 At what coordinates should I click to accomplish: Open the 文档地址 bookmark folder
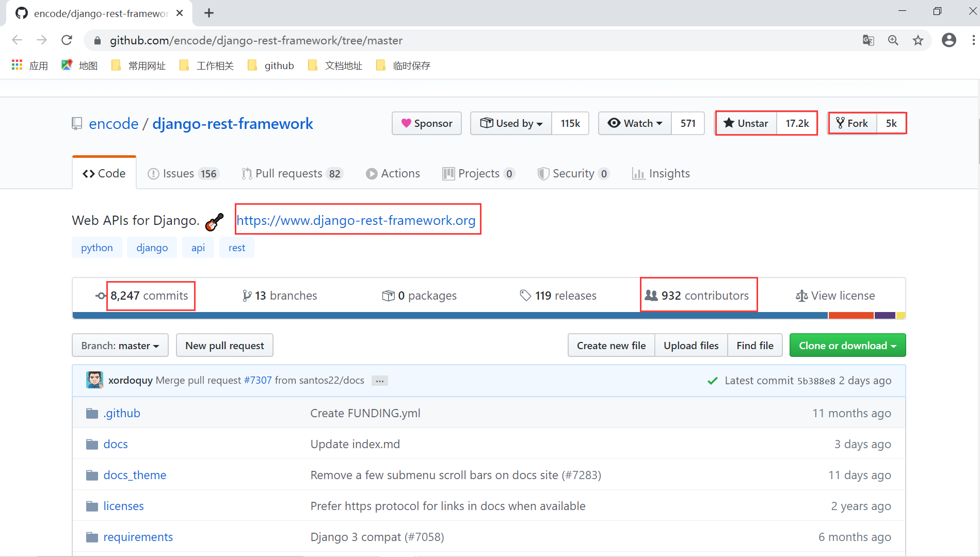tap(335, 65)
